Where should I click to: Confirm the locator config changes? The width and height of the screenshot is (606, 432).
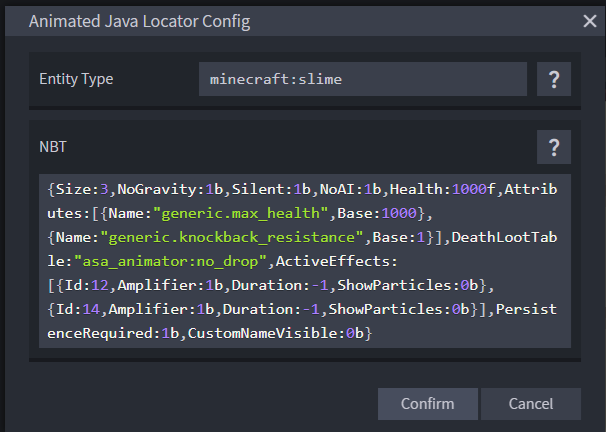coord(427,404)
